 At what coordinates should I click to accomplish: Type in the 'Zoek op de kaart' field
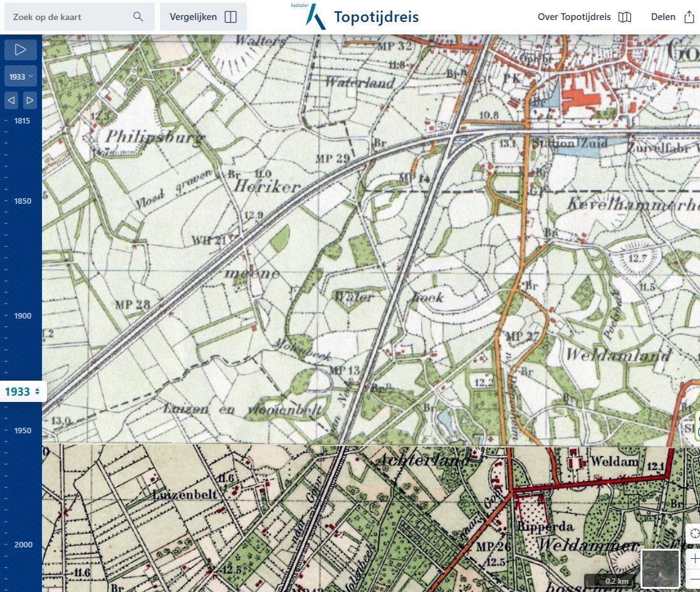tap(69, 17)
